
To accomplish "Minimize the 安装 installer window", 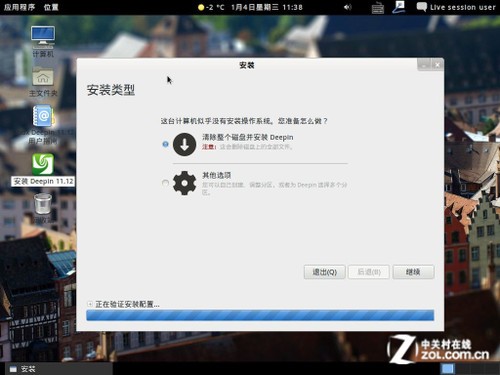I will coord(424,65).
